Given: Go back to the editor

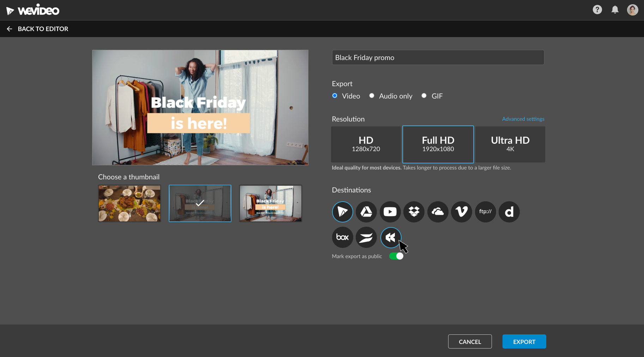Looking at the screenshot, I should click(x=37, y=29).
